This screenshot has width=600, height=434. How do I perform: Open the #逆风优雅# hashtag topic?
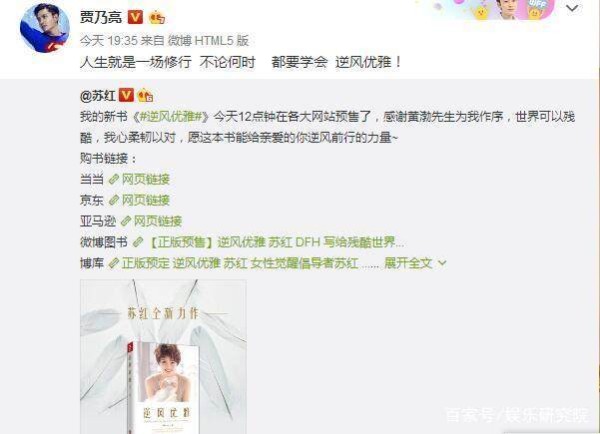(171, 117)
